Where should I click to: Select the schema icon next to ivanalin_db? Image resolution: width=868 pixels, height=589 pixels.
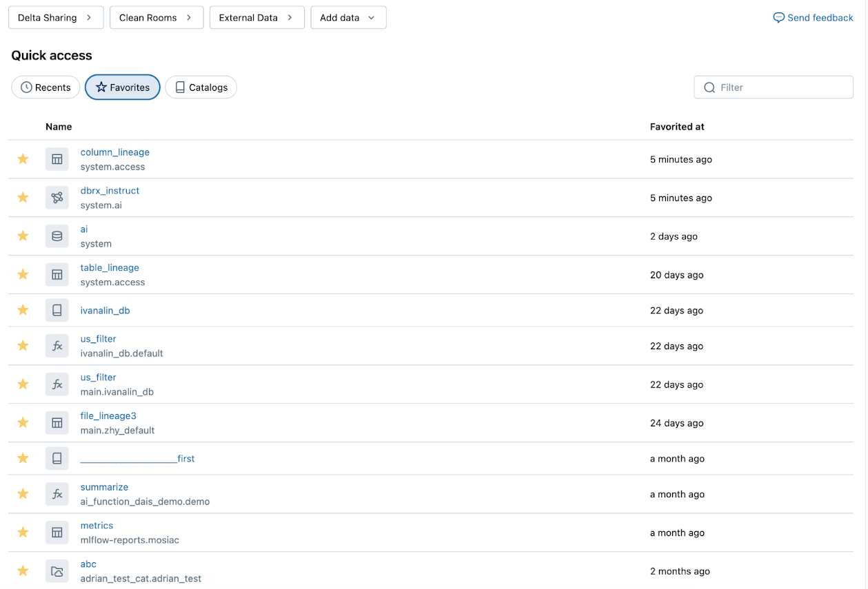pyautogui.click(x=57, y=310)
